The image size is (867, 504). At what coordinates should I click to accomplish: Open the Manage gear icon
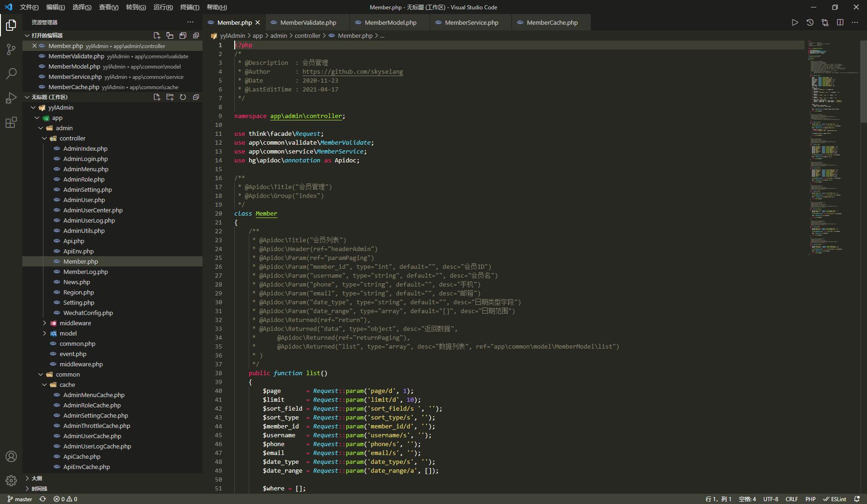click(x=11, y=480)
